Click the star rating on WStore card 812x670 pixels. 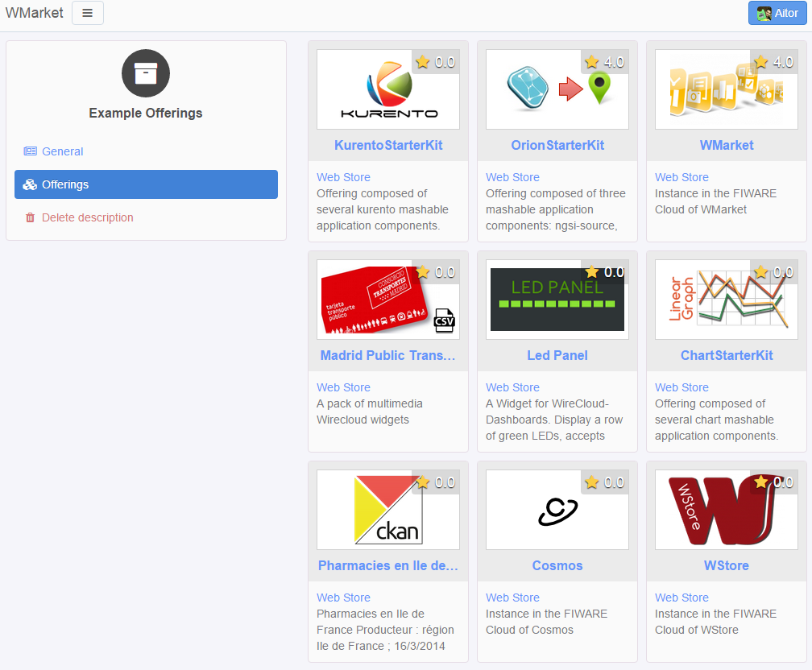pos(773,482)
